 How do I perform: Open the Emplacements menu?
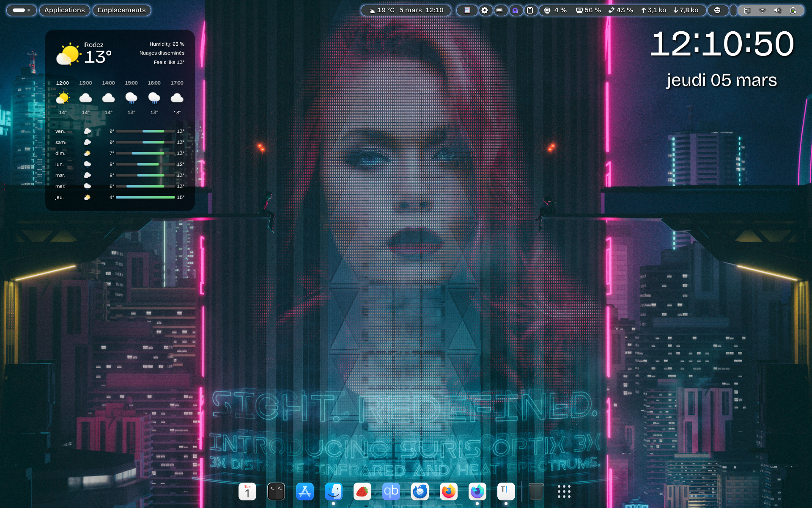tap(121, 10)
